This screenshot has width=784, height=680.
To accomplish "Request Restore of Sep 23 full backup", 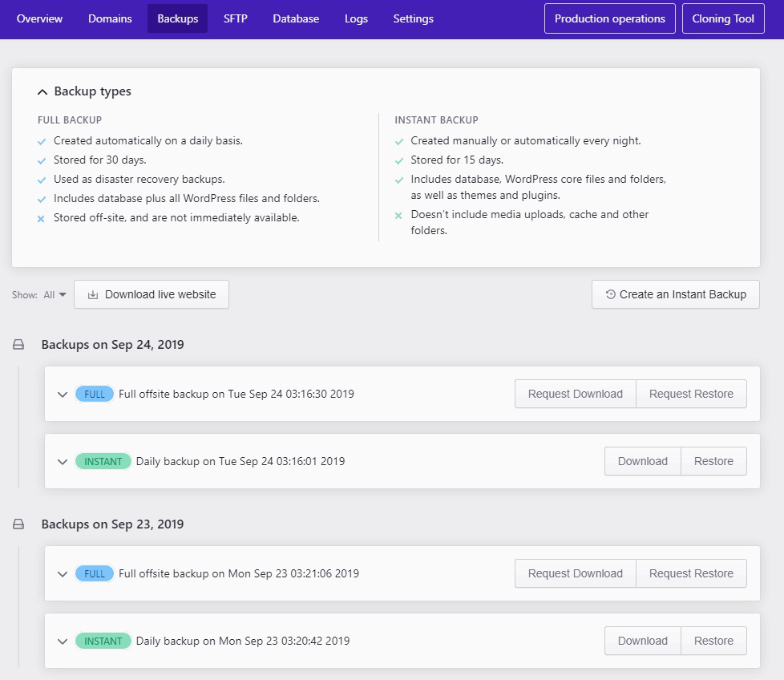I will point(691,573).
